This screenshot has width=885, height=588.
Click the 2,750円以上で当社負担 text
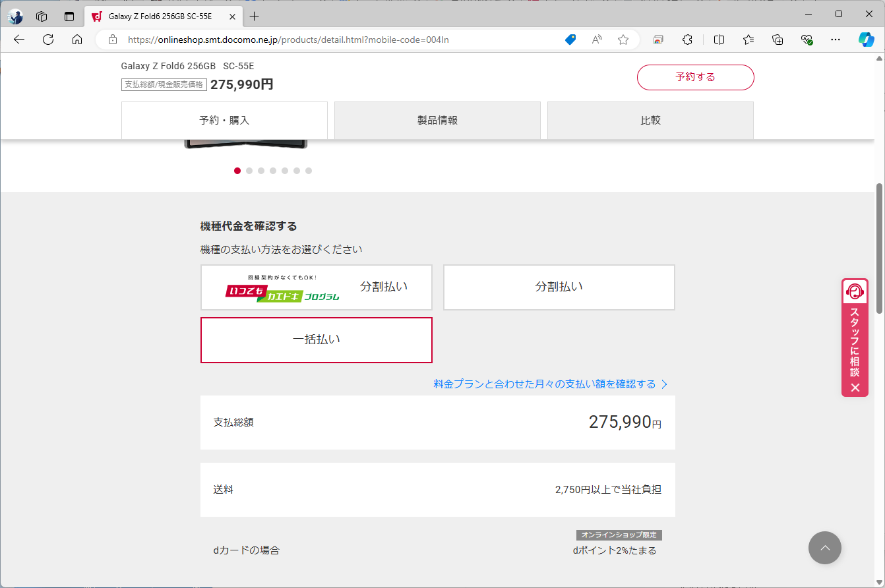point(608,490)
